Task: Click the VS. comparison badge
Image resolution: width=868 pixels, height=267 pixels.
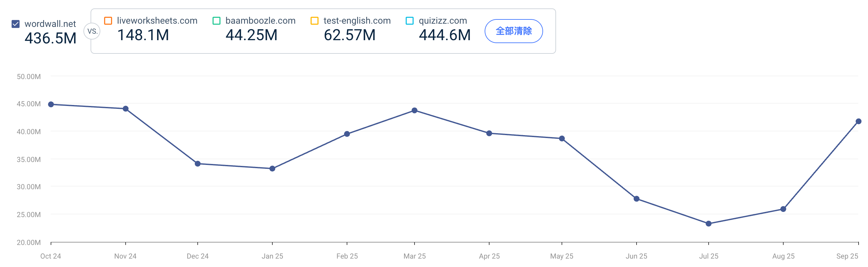Action: [x=92, y=31]
